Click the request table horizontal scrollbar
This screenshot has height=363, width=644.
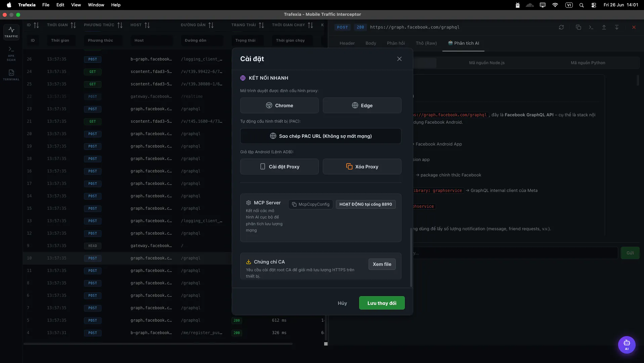[x=158, y=344]
